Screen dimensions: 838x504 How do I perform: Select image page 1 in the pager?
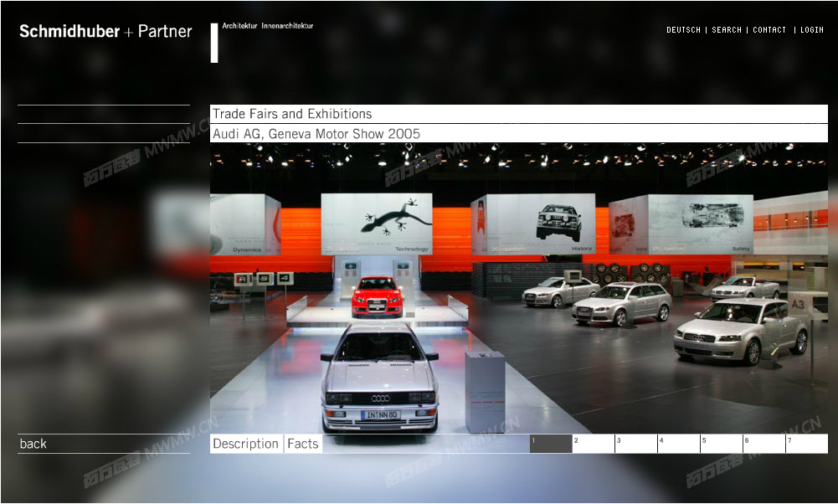[x=551, y=444]
